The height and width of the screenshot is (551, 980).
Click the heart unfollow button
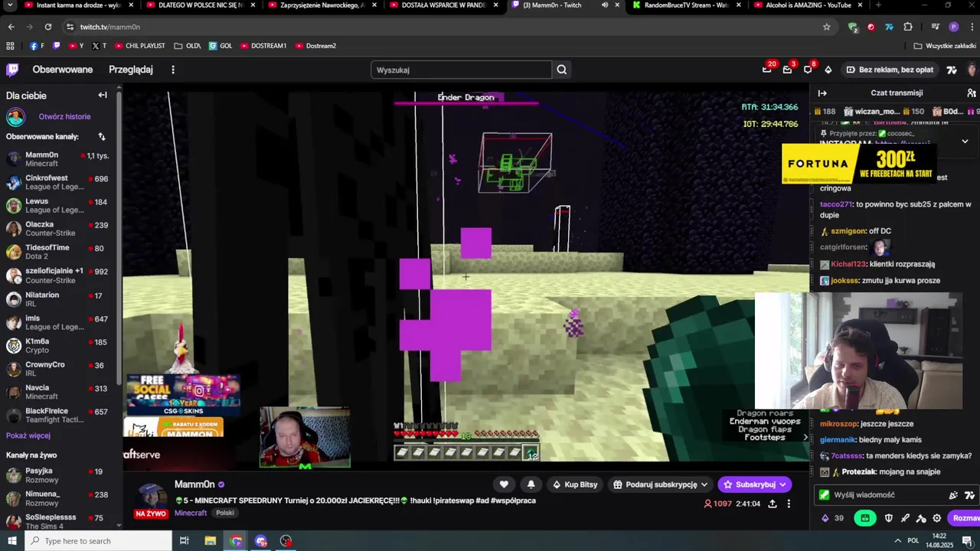pyautogui.click(x=504, y=484)
